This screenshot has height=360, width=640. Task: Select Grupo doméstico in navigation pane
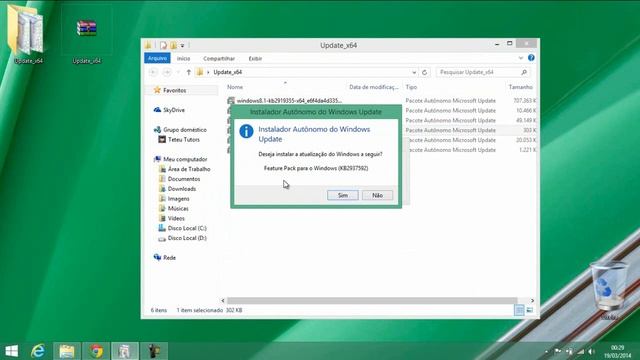pyautogui.click(x=184, y=129)
